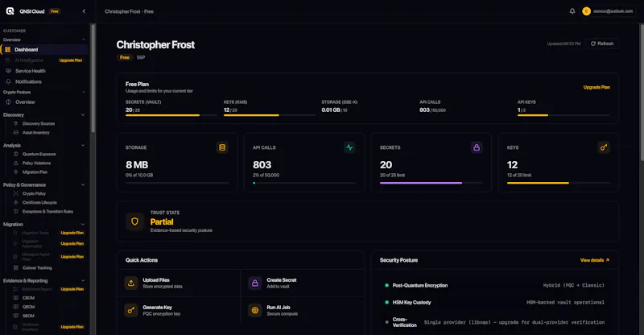Click the Policy Violations warning icon
Screen dimensions: 644x335
16,163
